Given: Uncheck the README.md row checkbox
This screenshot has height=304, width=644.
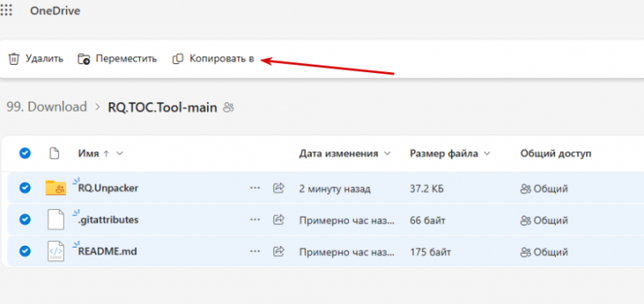Looking at the screenshot, I should tap(25, 251).
